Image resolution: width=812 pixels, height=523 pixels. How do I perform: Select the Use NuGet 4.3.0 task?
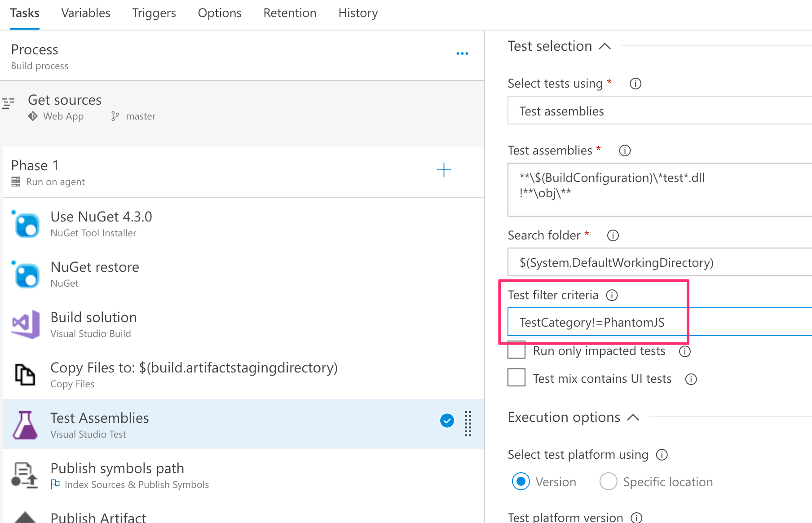pyautogui.click(x=243, y=224)
